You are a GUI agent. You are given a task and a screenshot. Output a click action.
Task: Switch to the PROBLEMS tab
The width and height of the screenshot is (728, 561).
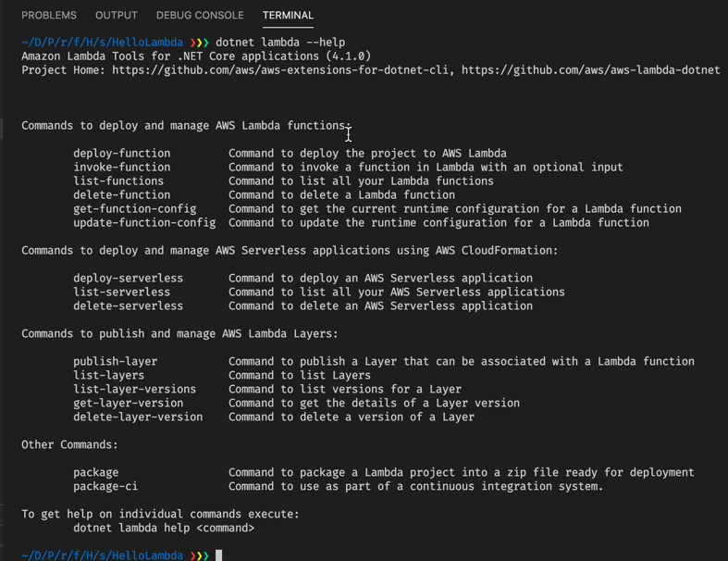tap(49, 16)
